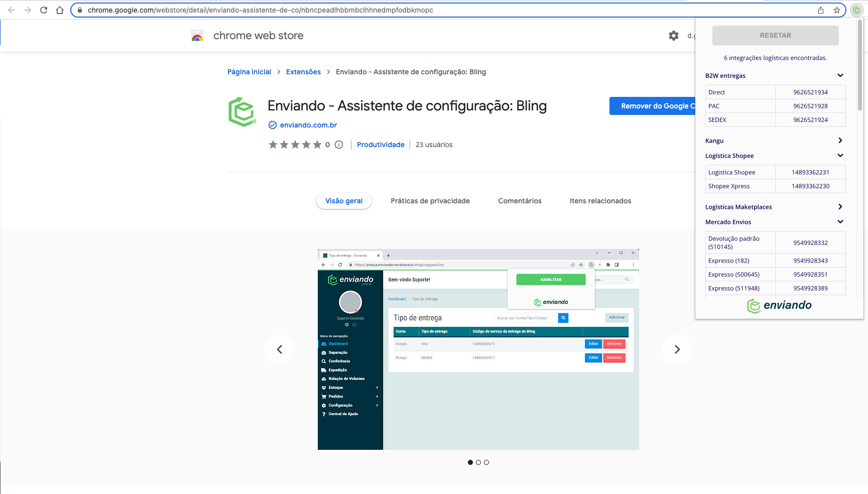Screen dimensions: 868x494
Task: Reload the page with the refresh icon
Action: point(44,10)
